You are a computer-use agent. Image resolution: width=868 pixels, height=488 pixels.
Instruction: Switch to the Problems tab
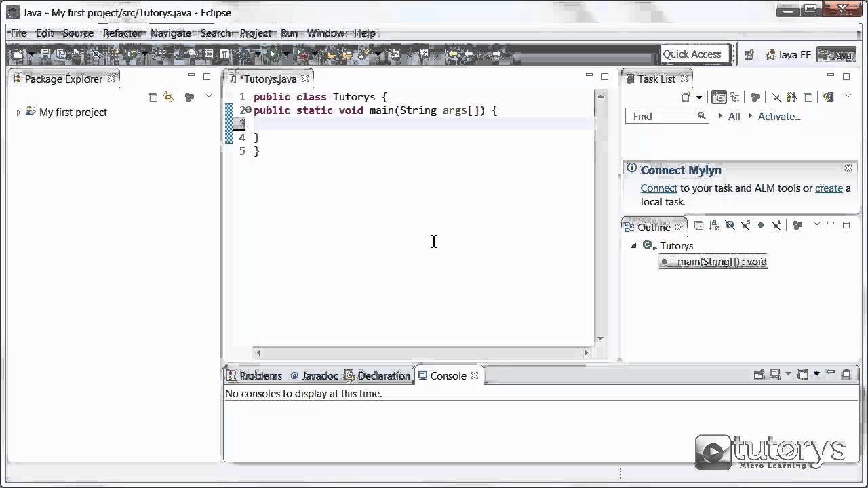click(x=256, y=375)
